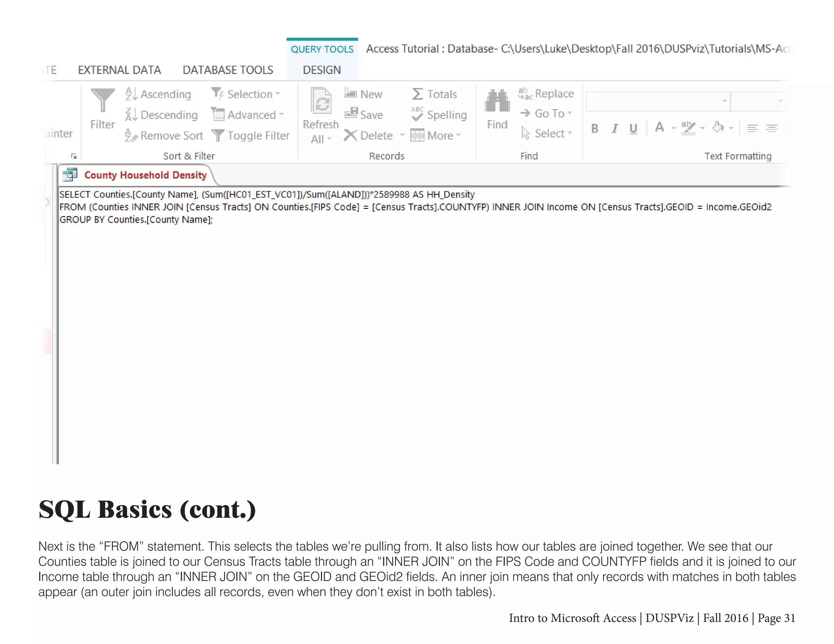Center align the text

772,129
